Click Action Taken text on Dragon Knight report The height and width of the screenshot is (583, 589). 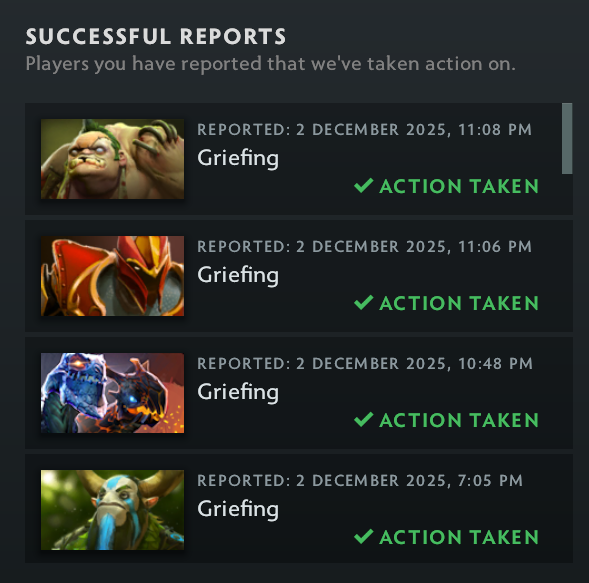pos(459,303)
